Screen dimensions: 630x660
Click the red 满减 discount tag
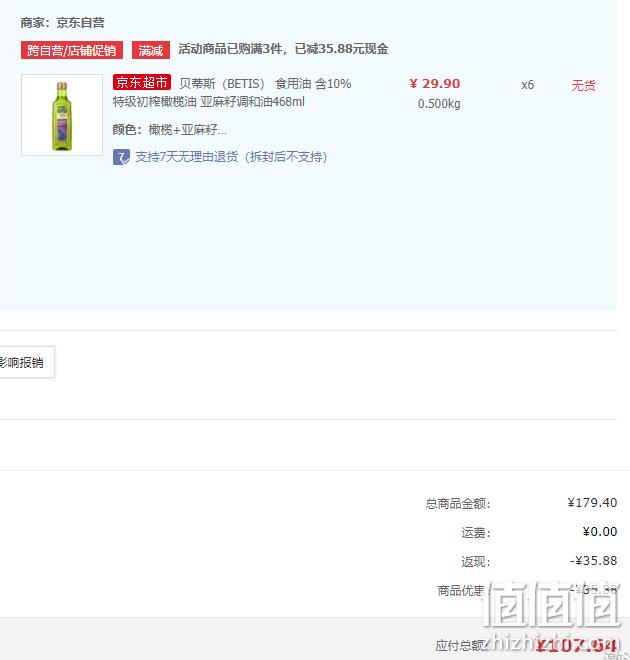[x=151, y=50]
